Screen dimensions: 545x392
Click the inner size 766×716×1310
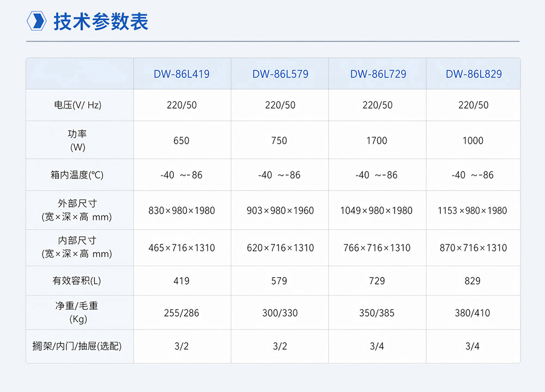point(377,248)
